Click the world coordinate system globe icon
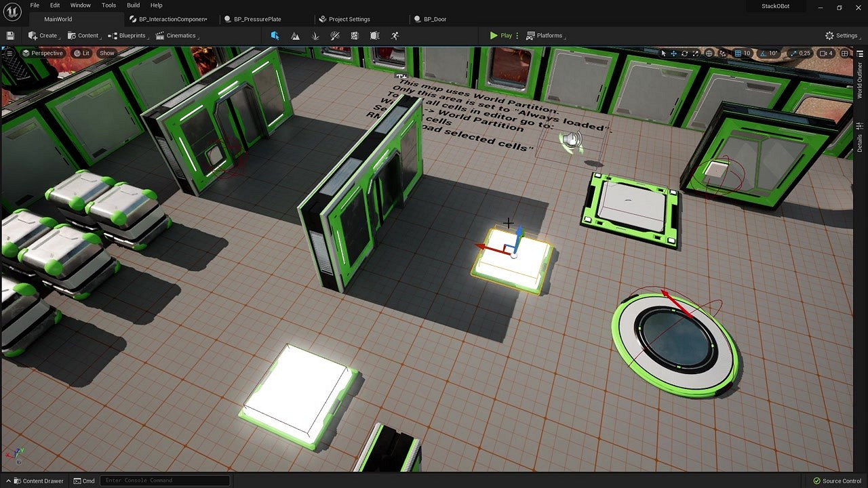This screenshot has height=488, width=868. [x=709, y=53]
